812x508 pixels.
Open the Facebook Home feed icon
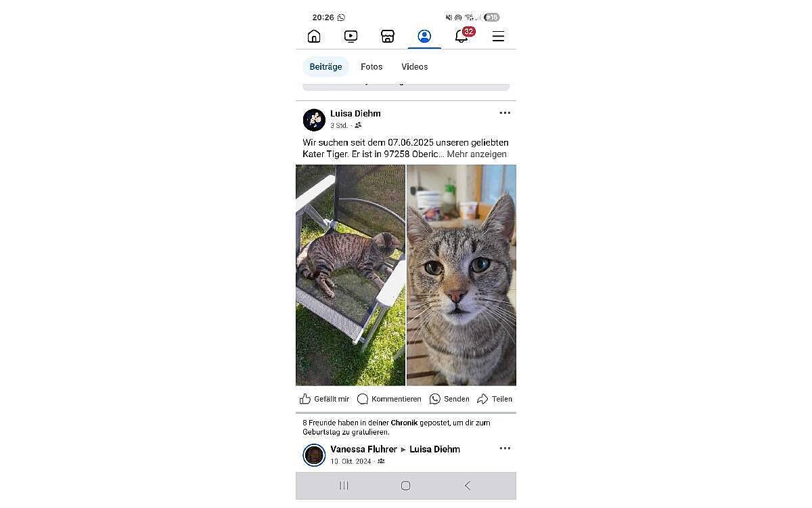click(x=314, y=37)
